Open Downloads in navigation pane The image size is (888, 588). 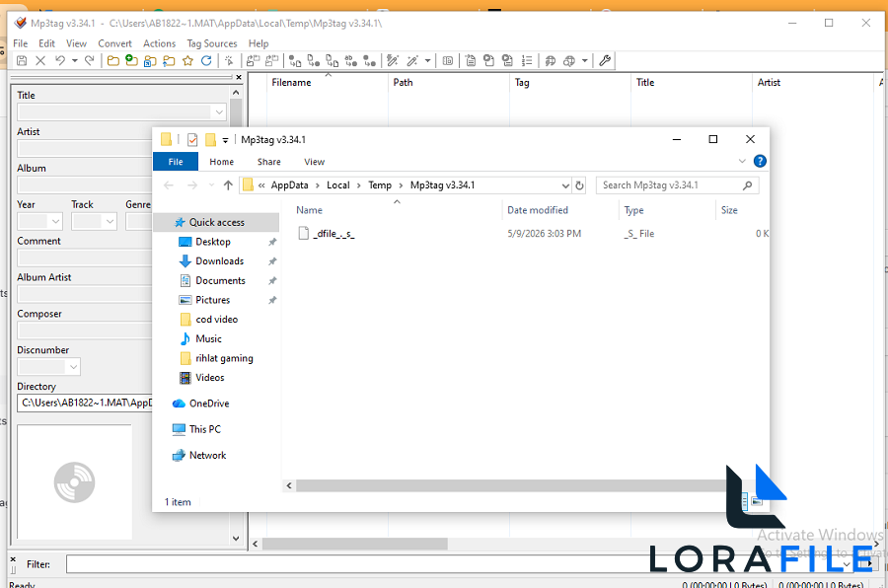(x=220, y=261)
